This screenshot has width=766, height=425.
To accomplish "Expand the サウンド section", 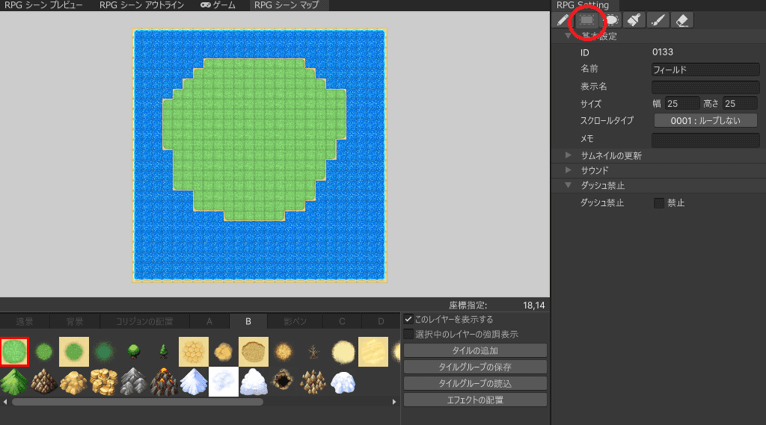I will point(568,170).
